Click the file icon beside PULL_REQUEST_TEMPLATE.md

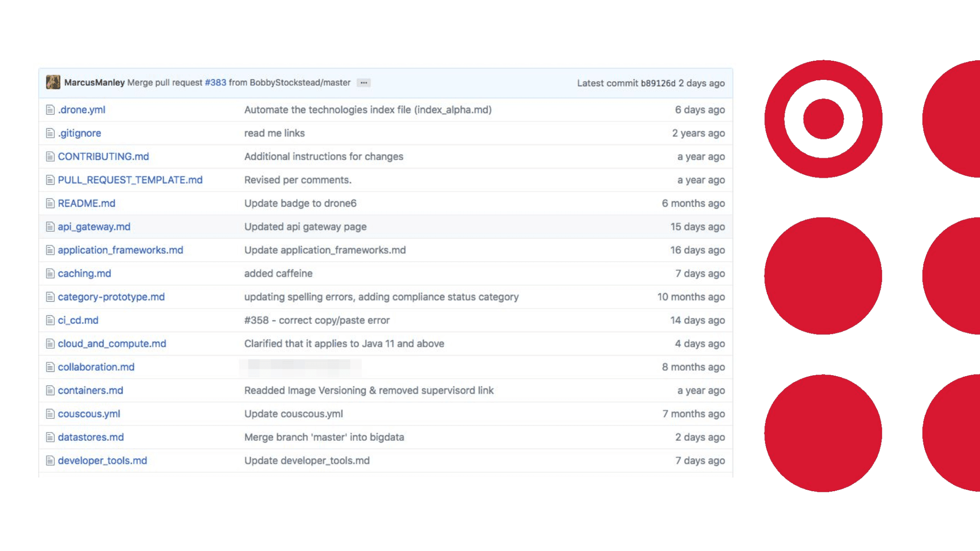coord(50,180)
